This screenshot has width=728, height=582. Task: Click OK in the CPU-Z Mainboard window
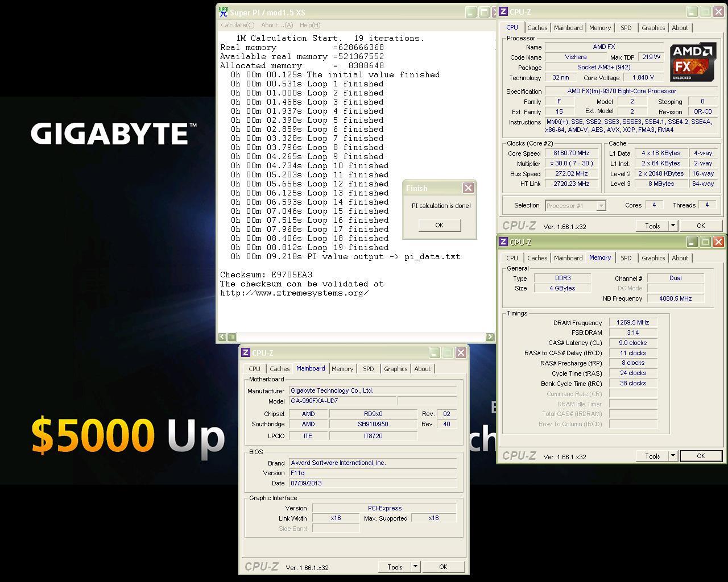(x=443, y=567)
